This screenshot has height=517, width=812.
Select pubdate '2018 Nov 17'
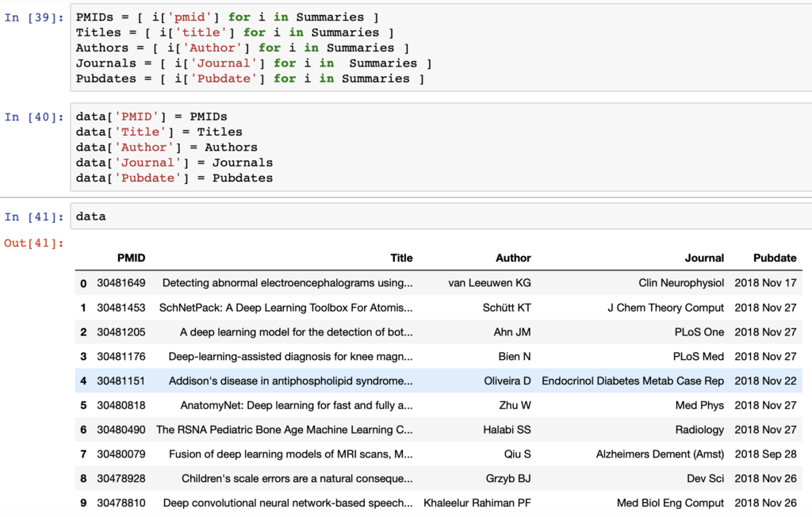point(765,283)
